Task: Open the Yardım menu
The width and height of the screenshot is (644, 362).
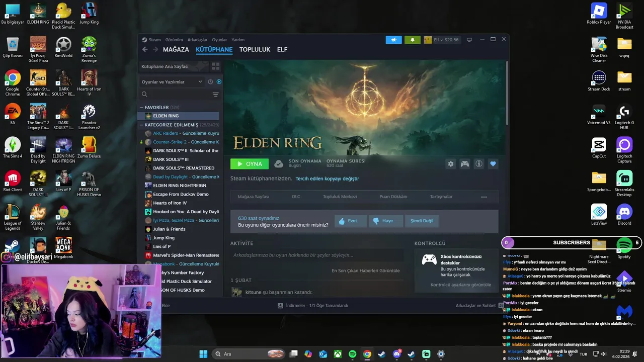Action: pos(238,40)
